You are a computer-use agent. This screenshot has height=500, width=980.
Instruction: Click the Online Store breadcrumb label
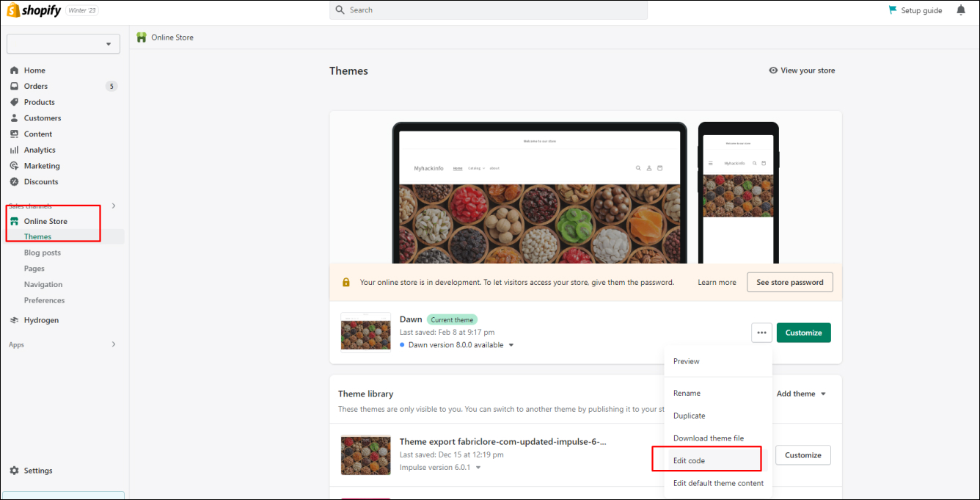pos(172,37)
